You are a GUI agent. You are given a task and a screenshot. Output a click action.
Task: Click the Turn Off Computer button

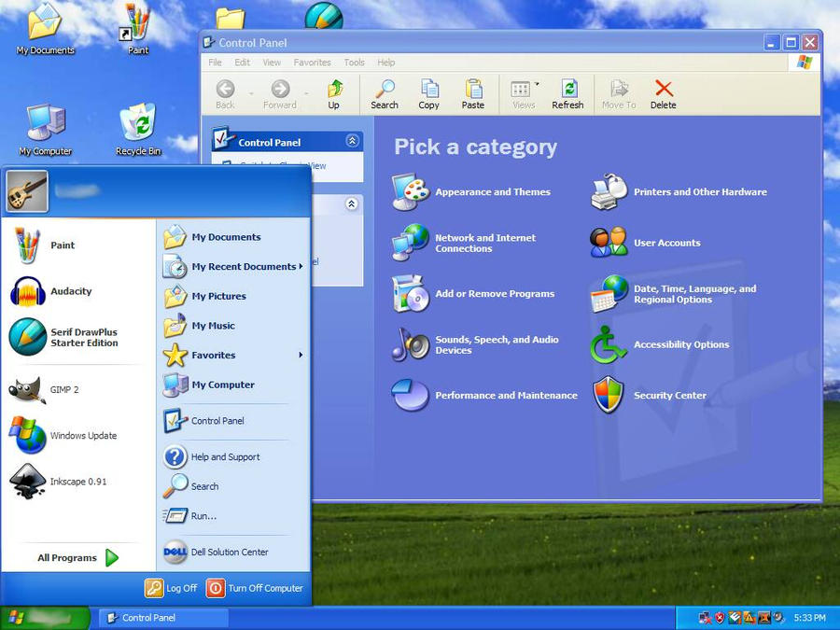tap(253, 588)
